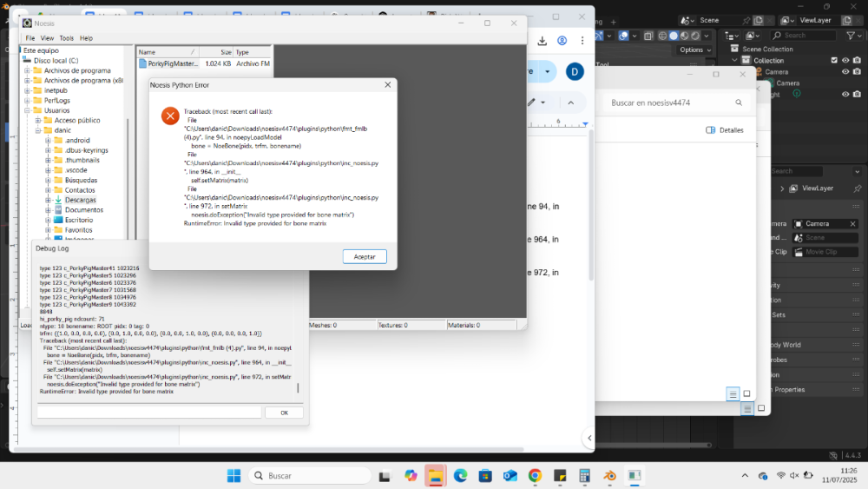Click the Aceptar button in the error dialog
This screenshot has height=489, width=868.
[365, 257]
